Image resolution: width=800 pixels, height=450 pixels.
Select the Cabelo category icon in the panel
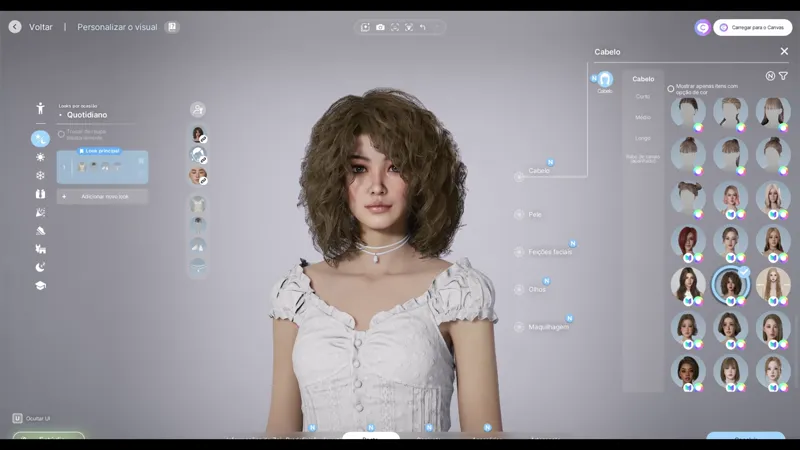(605, 79)
